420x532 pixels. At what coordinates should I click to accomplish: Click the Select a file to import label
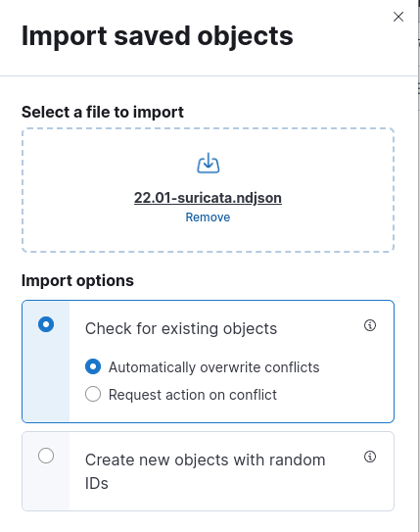pos(103,113)
